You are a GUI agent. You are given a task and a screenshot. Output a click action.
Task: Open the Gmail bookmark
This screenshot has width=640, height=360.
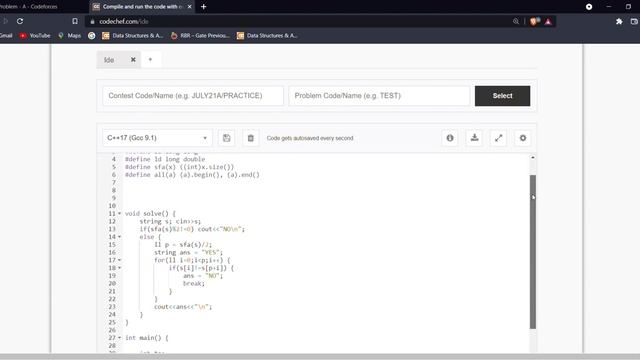tap(6, 36)
